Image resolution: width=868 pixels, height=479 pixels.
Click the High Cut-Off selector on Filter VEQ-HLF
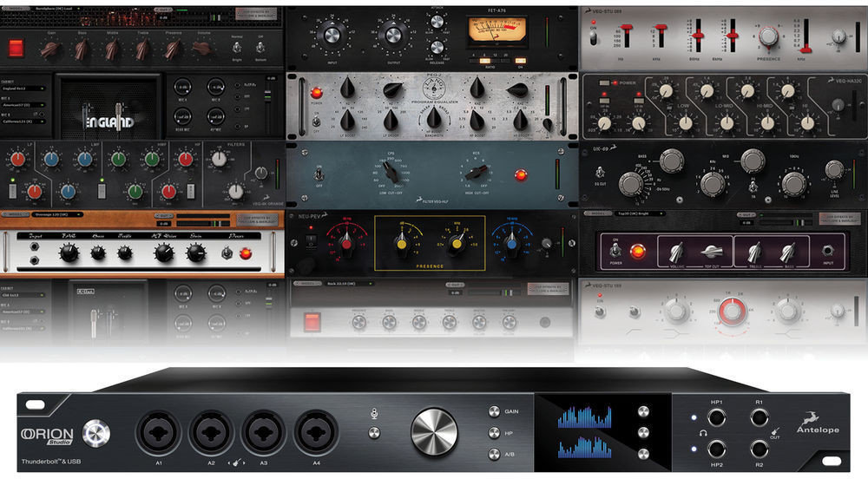476,174
